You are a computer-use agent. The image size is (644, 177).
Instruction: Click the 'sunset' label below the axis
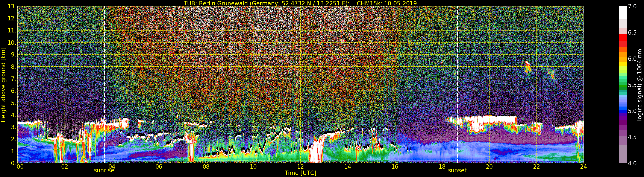click(457, 171)
